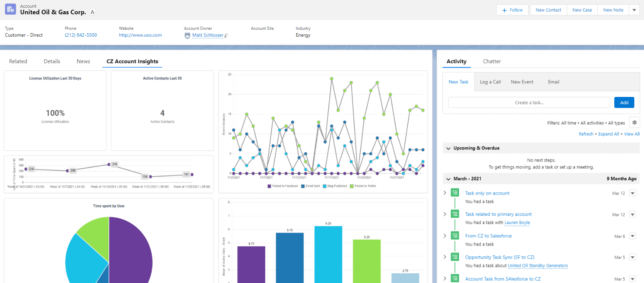The image size is (644, 283).
Task: Click the Matt Schlosser owner avatar icon
Action: coord(187,35)
